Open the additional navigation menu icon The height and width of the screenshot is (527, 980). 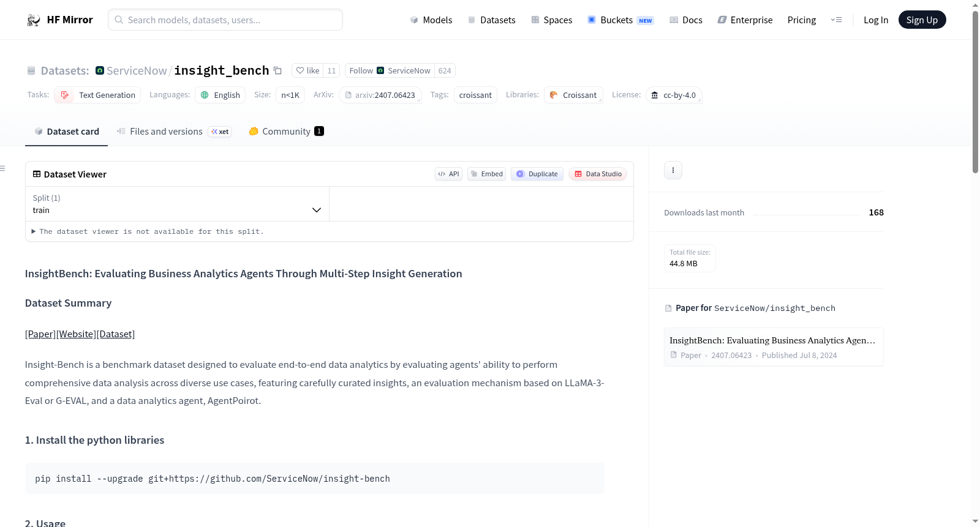(836, 20)
